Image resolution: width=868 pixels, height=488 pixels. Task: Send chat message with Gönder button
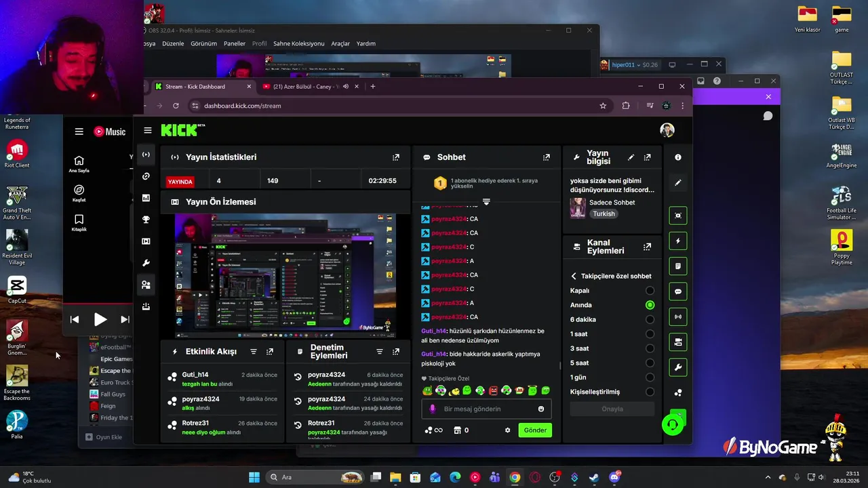535,430
